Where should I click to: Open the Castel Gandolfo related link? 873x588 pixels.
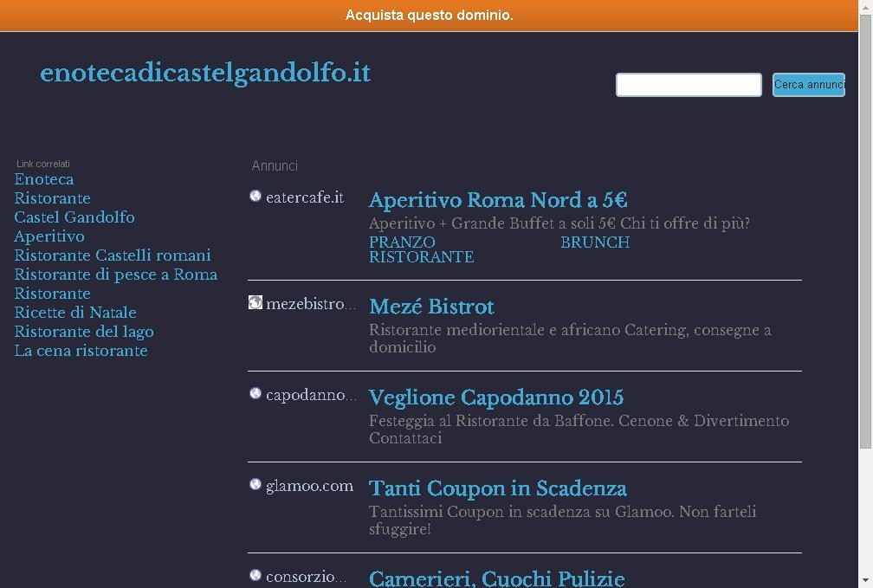point(74,217)
